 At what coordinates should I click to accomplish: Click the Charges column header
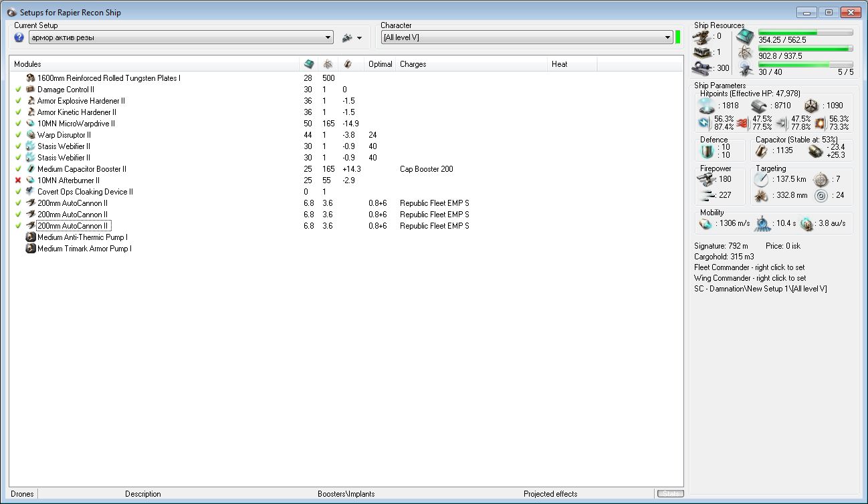pos(472,64)
